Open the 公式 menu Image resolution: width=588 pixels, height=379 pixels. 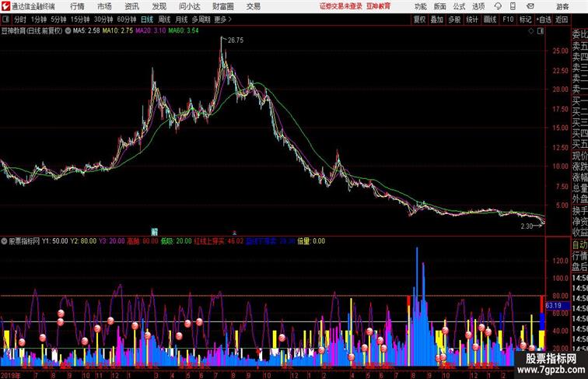pos(459,6)
